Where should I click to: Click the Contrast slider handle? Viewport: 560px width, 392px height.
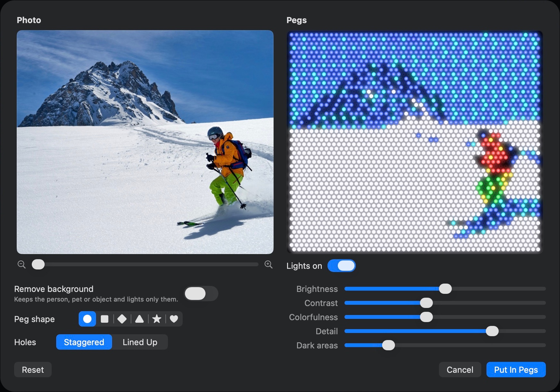point(426,303)
